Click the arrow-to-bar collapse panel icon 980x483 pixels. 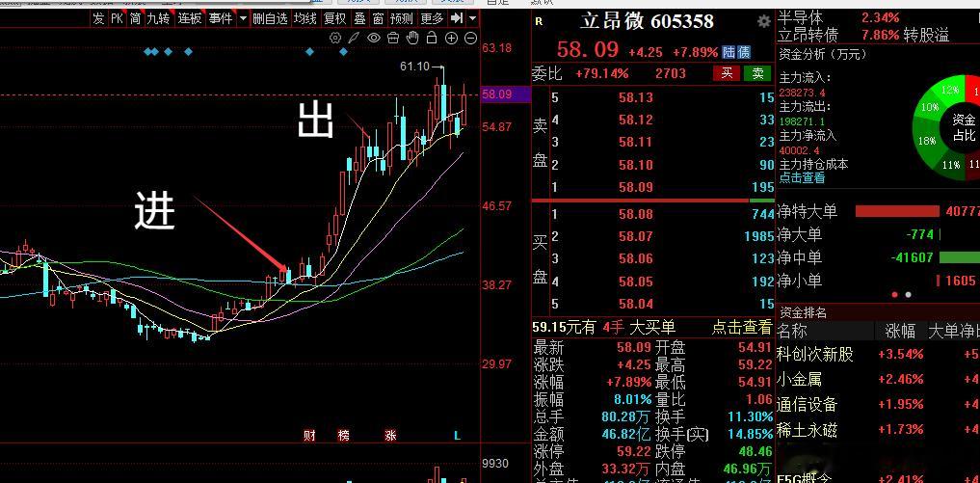tap(457, 18)
